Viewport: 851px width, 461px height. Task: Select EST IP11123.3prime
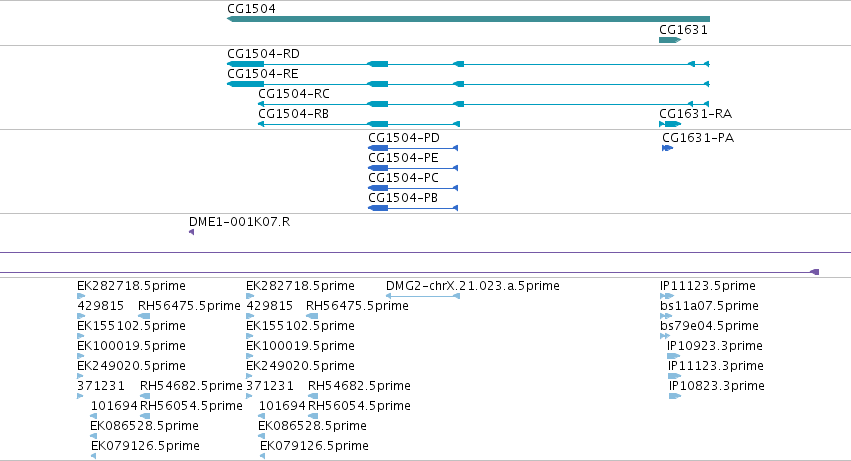pos(716,366)
